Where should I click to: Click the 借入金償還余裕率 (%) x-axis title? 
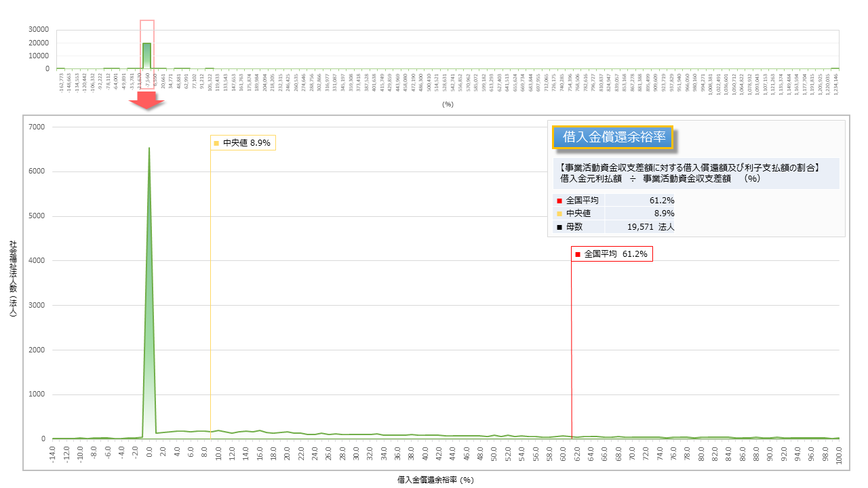pos(435,479)
